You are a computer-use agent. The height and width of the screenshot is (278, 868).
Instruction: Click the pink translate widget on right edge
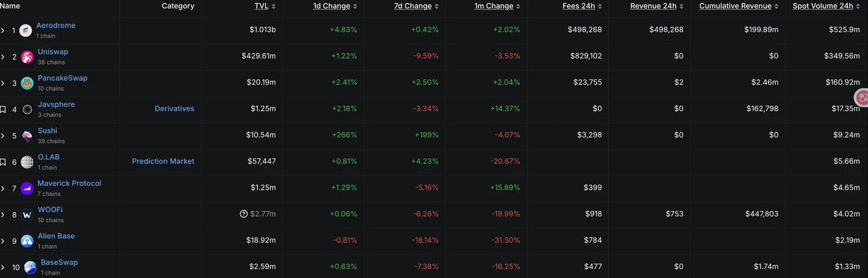click(861, 98)
